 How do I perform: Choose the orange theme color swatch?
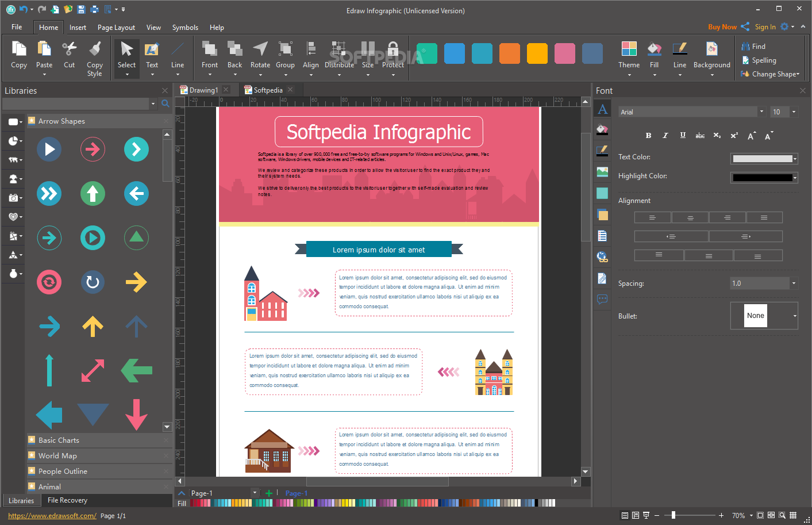[x=510, y=53]
